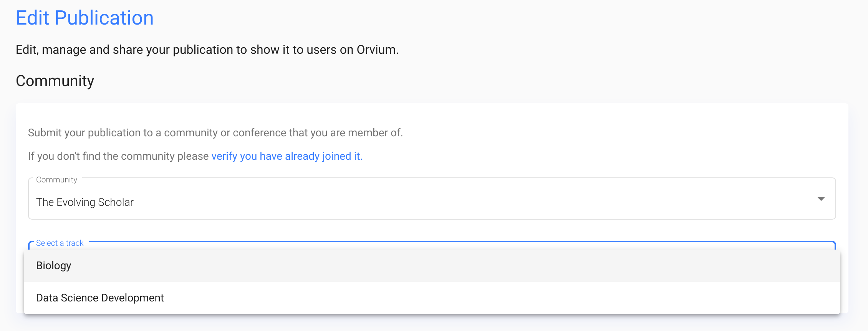The width and height of the screenshot is (868, 331).
Task: Click blank space right of Biology option
Action: tap(461, 266)
